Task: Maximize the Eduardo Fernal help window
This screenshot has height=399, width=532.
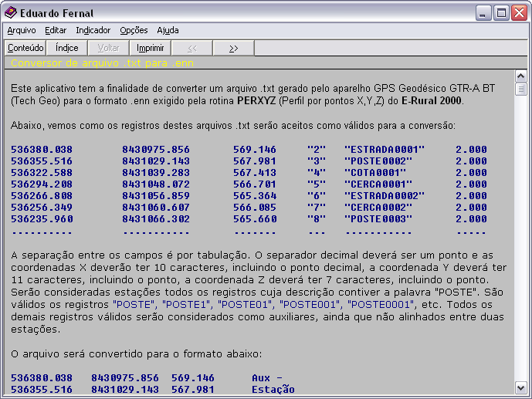Action: pos(500,12)
